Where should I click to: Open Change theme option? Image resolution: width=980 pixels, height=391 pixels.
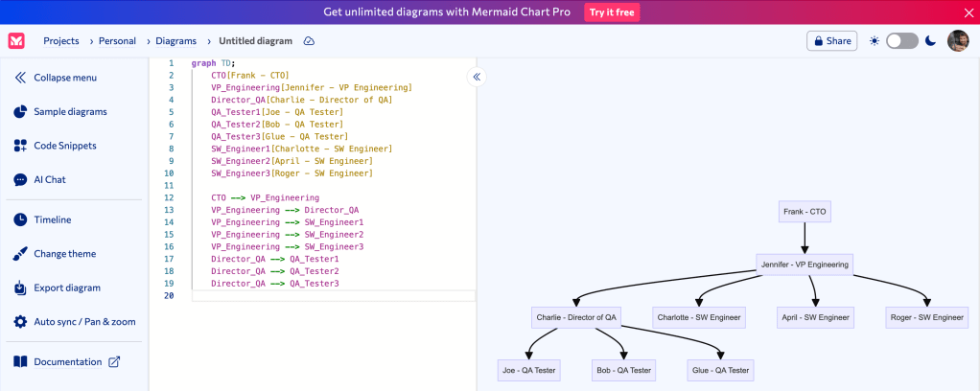(64, 254)
